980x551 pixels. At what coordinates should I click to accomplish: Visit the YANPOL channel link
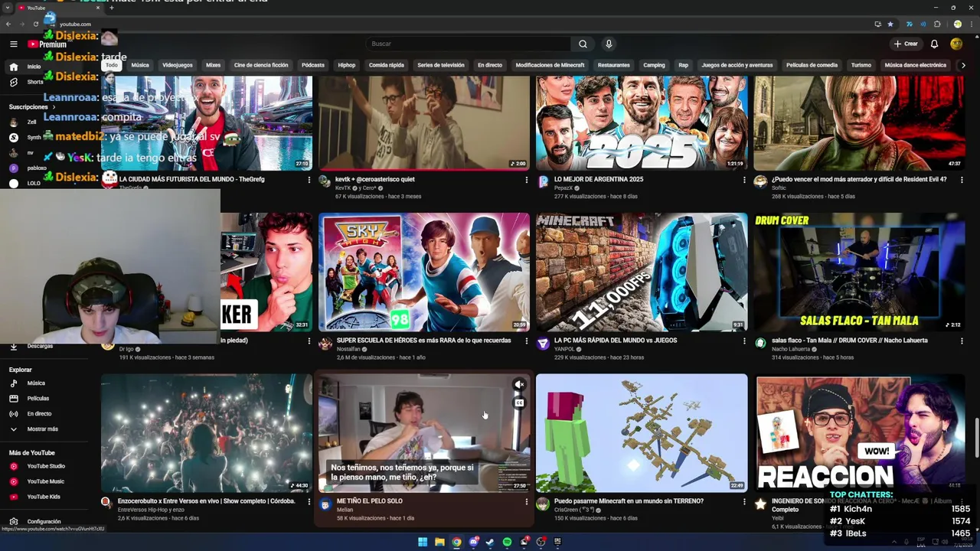564,349
